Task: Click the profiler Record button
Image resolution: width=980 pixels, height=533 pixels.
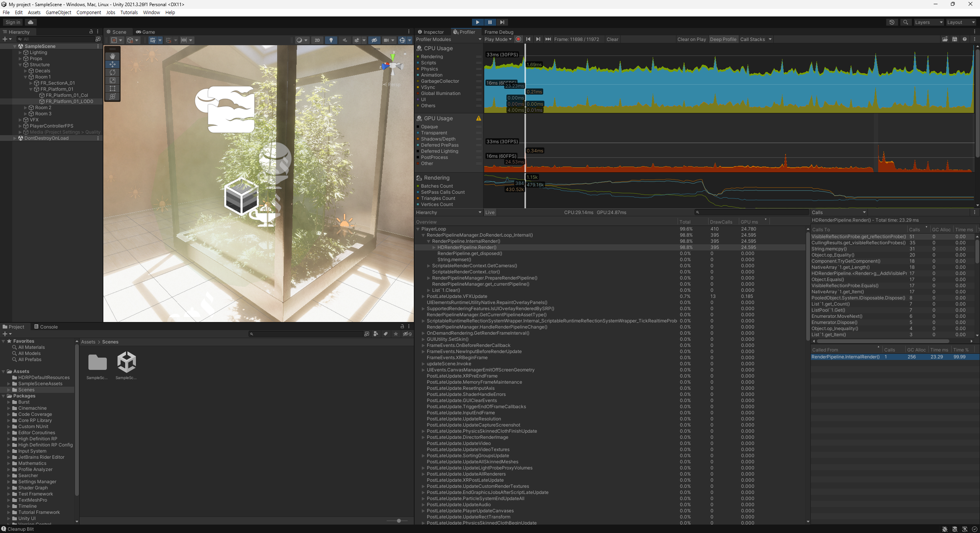Action: pos(518,39)
